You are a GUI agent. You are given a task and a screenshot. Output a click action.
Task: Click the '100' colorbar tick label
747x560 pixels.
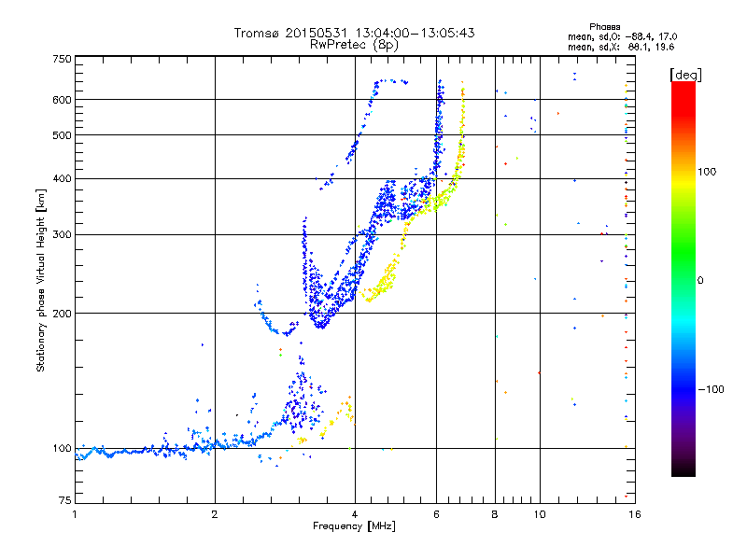tap(707, 172)
